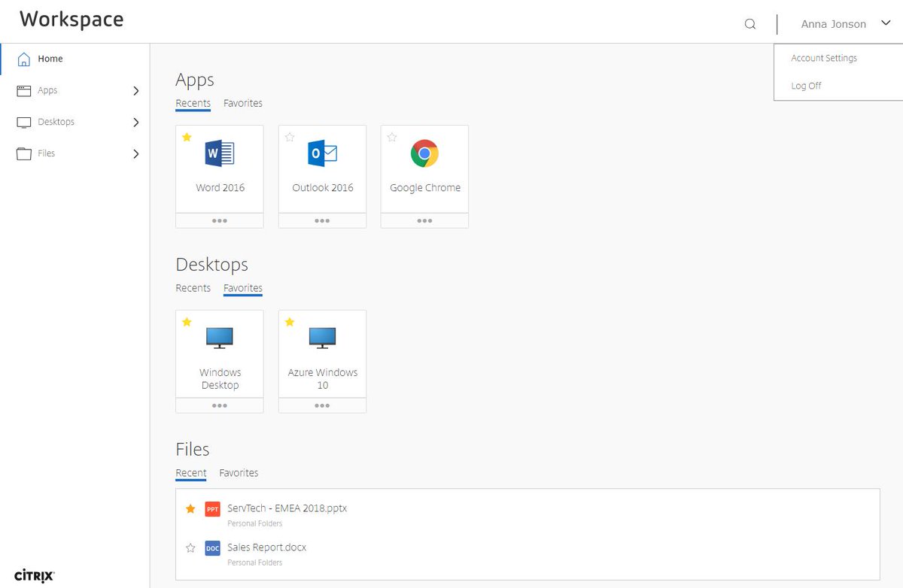Launch Outlook 2016 from its icon
Image resolution: width=903 pixels, height=588 pixels.
tap(322, 154)
